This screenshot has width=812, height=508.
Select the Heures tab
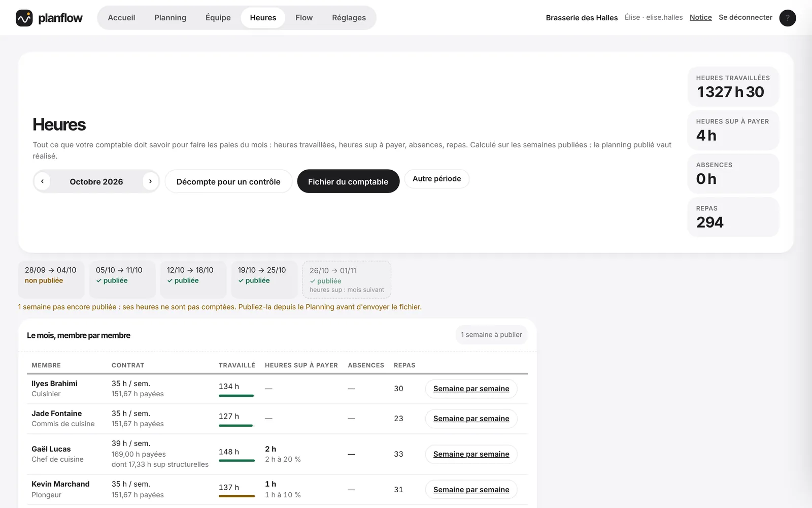(263, 18)
